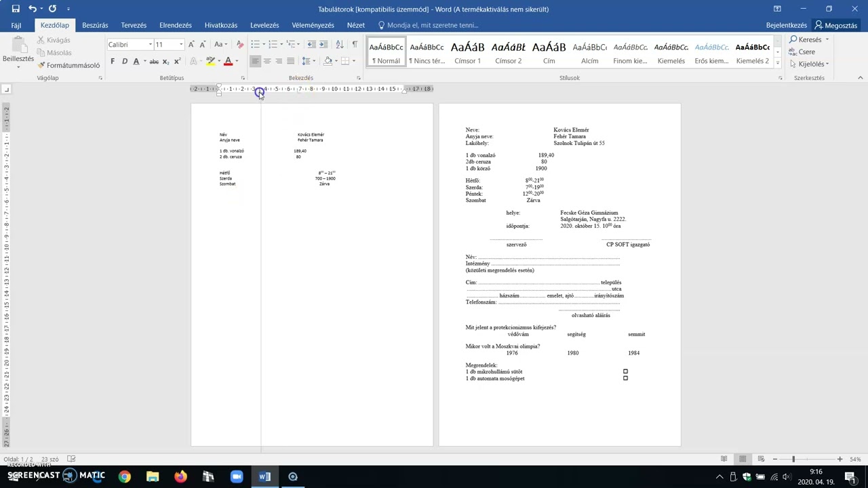Open the Hivatkozás tab
868x488 pixels.
tap(221, 25)
